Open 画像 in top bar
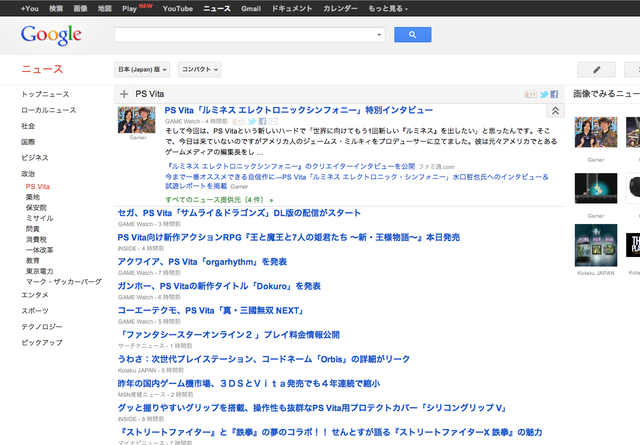Screen dimensions: 640x445 pos(80,8)
